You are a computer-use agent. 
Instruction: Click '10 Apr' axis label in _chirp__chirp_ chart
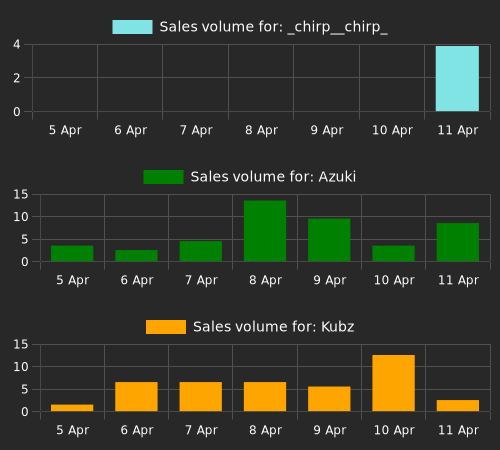click(392, 130)
